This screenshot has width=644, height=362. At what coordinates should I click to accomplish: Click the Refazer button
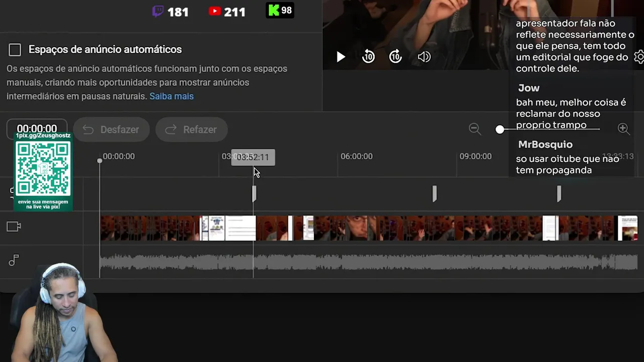click(x=192, y=130)
